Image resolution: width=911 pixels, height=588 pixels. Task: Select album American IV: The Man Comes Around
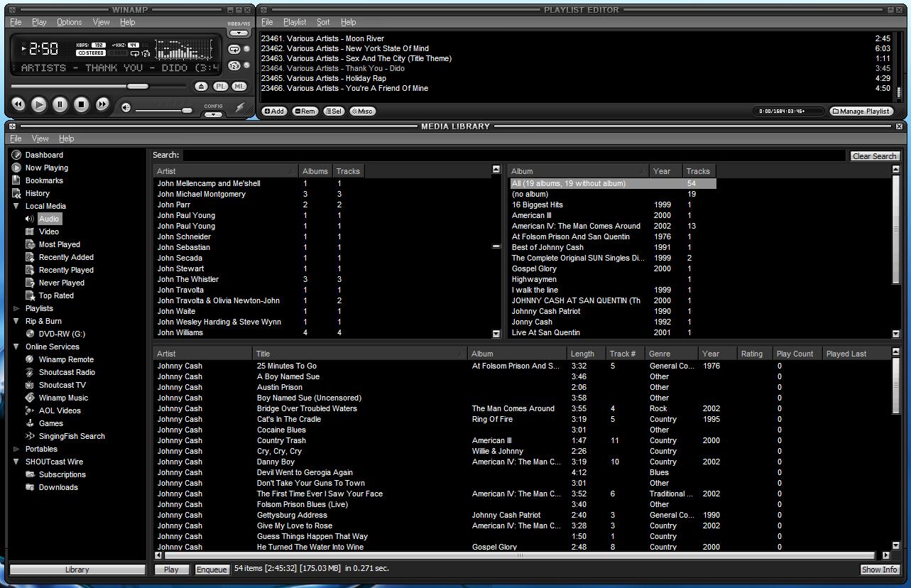pos(576,226)
